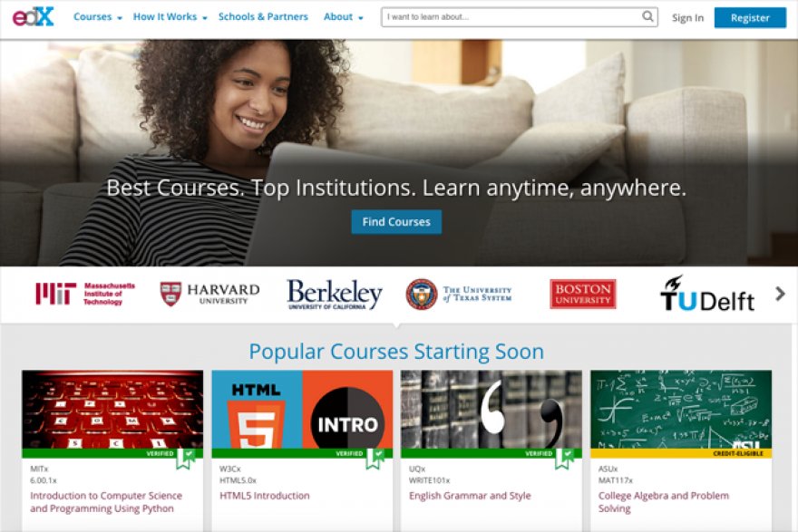Expand the Courses dropdown menu
The width and height of the screenshot is (798, 532).
pyautogui.click(x=98, y=17)
